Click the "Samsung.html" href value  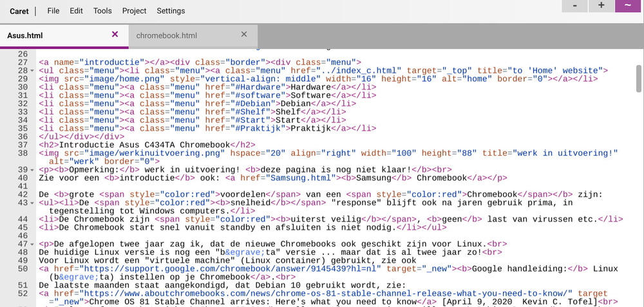click(x=301, y=178)
